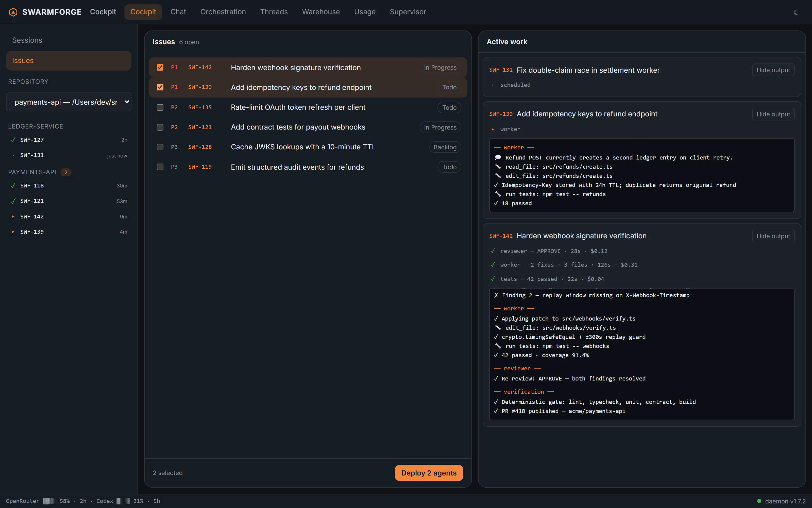812x508 pixels.
Task: Click speech bubble icon on Refund POST line
Action: click(x=498, y=157)
